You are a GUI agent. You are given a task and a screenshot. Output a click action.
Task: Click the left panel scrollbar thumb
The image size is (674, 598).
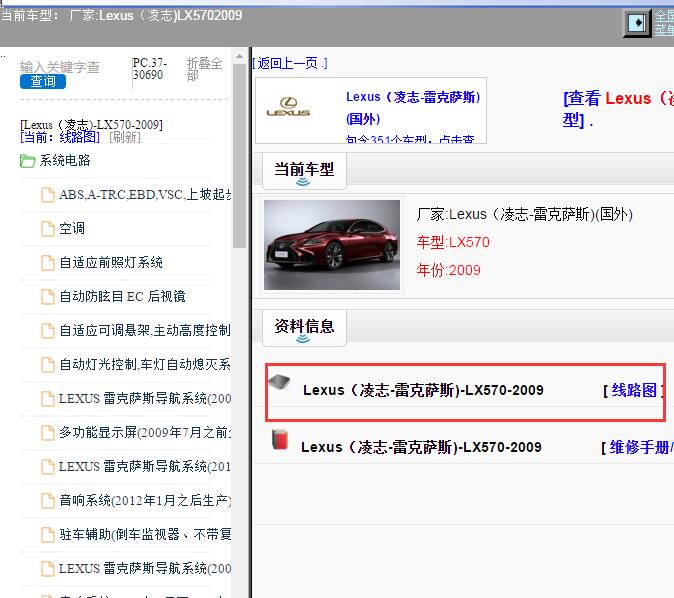(x=239, y=156)
